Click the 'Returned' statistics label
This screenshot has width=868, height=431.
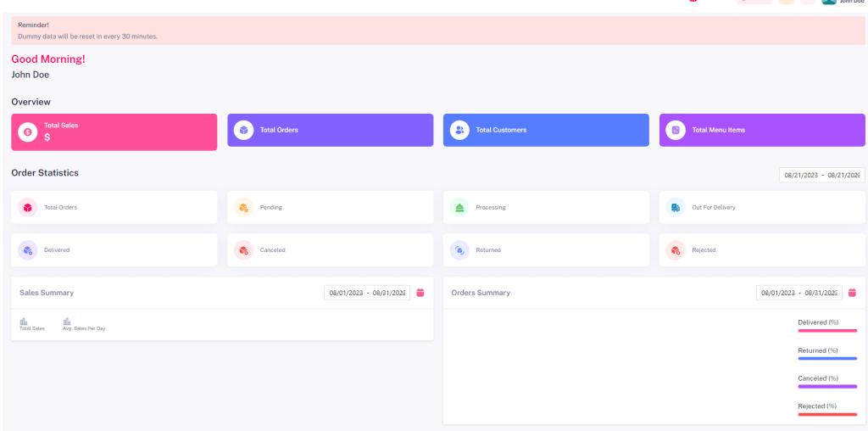pos(488,250)
